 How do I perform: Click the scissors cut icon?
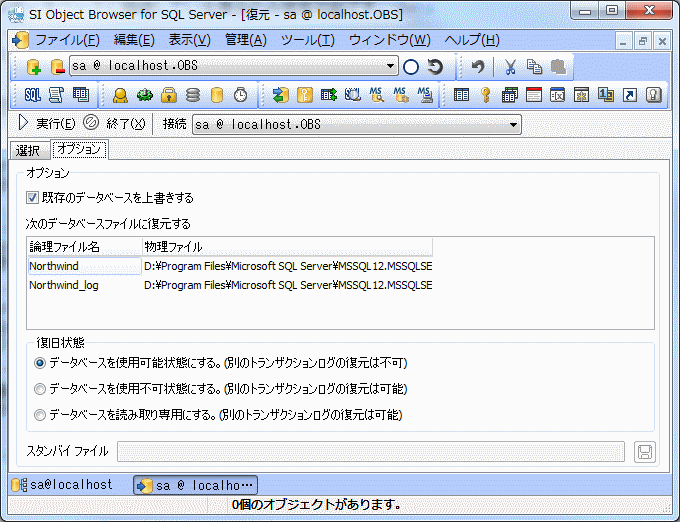click(510, 67)
